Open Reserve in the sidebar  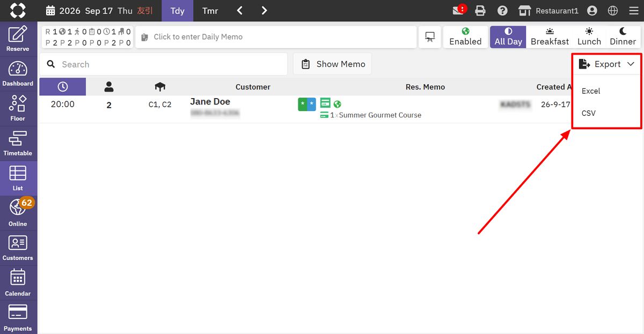(x=18, y=39)
